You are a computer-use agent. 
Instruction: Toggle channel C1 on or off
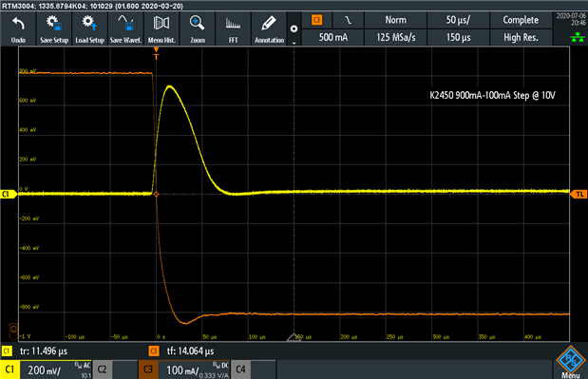click(x=9, y=370)
